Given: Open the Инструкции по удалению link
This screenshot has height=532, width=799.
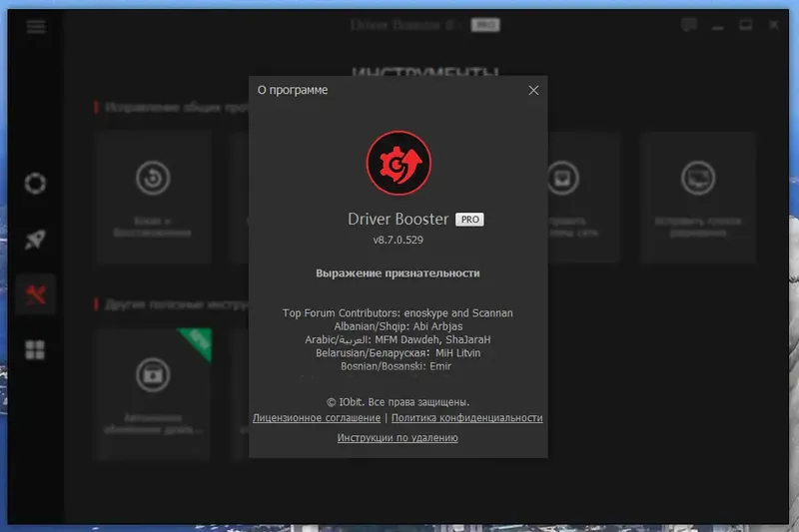Looking at the screenshot, I should (x=398, y=438).
